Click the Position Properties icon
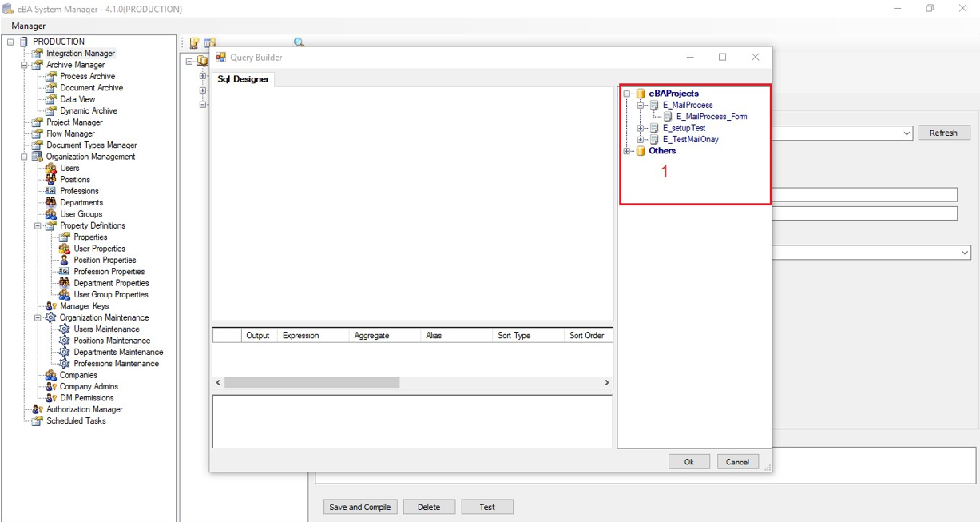The image size is (980, 522). tap(64, 260)
